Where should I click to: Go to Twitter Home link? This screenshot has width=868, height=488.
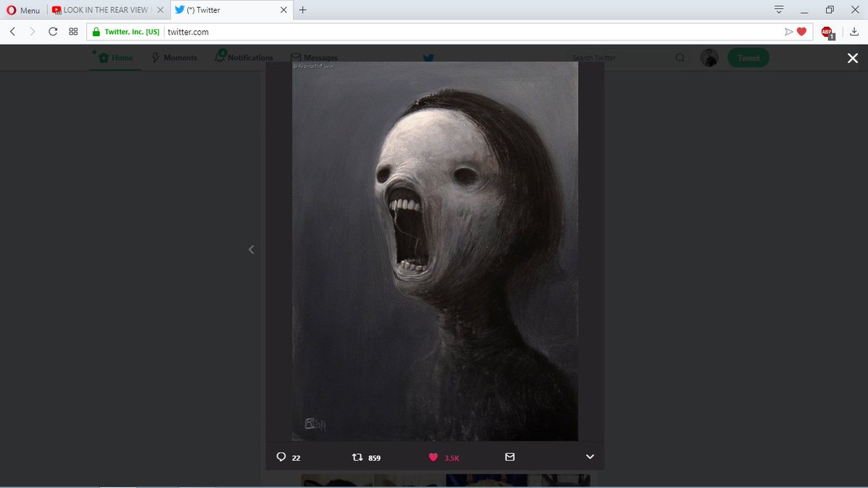116,58
